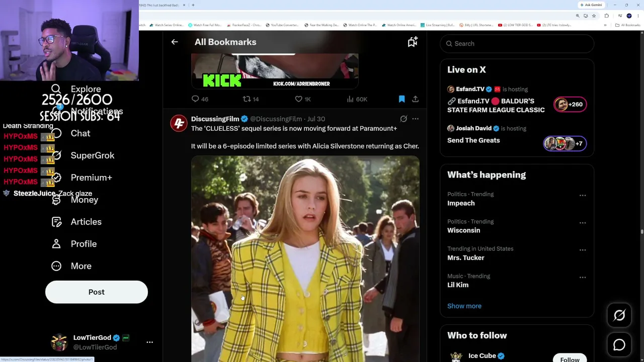This screenshot has width=644, height=362.
Task: Remove bookmark from the Kick video post
Action: pos(401,99)
